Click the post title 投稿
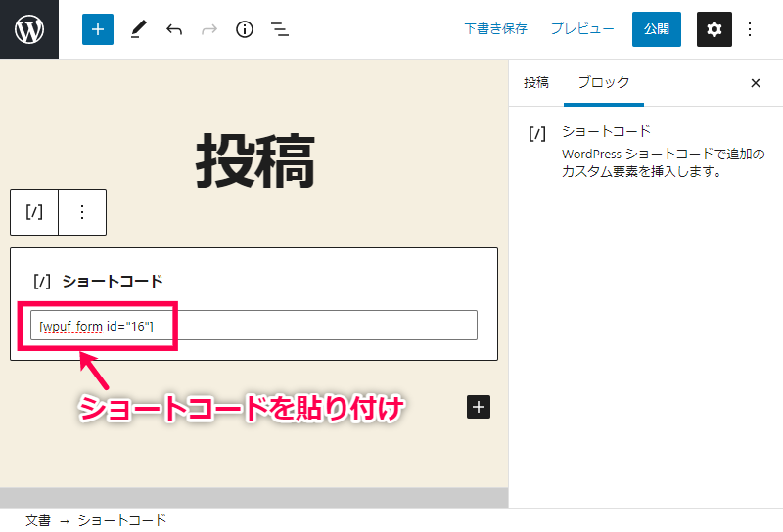The width and height of the screenshot is (783, 532). click(254, 161)
